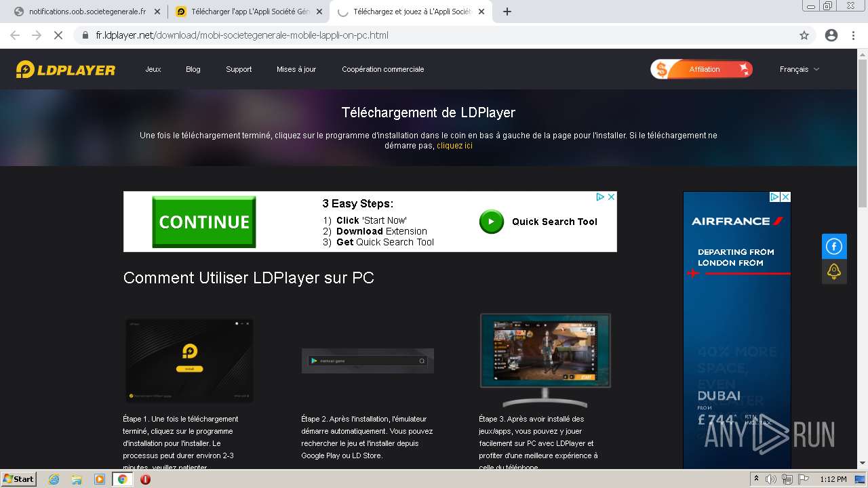Click the green CONTINUE button
This screenshot has width=868, height=488.
click(204, 222)
